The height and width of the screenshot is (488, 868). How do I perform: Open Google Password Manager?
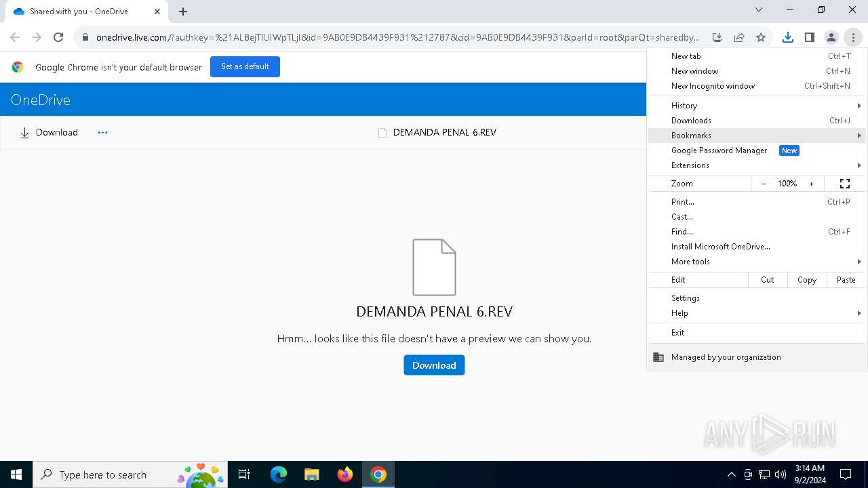(x=757, y=150)
